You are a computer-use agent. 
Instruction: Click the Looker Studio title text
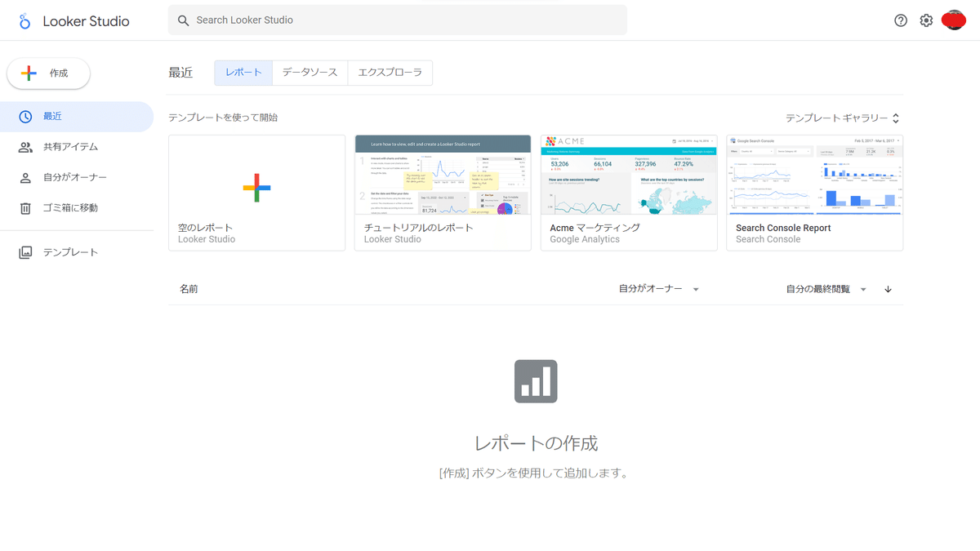86,21
